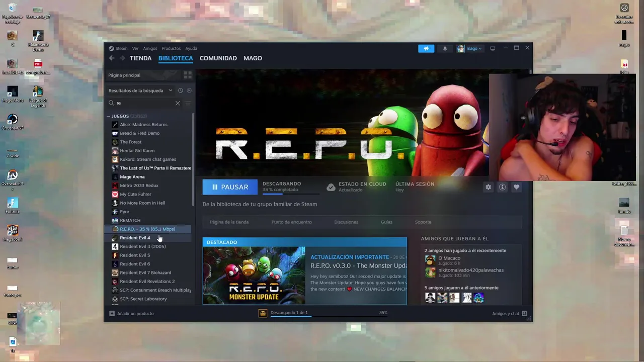
Task: Open the mago account dropdown
Action: pyautogui.click(x=469, y=48)
